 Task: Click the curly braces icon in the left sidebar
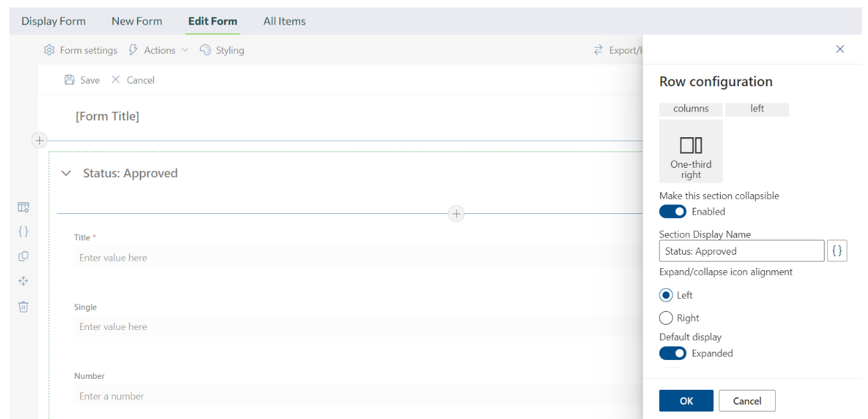coord(23,232)
